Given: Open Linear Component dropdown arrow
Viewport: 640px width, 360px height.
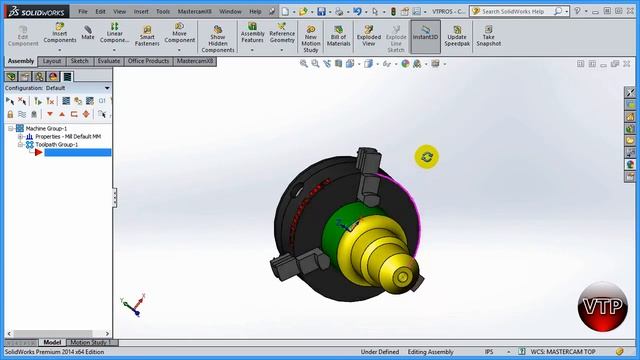Looking at the screenshot, I should click(114, 50).
